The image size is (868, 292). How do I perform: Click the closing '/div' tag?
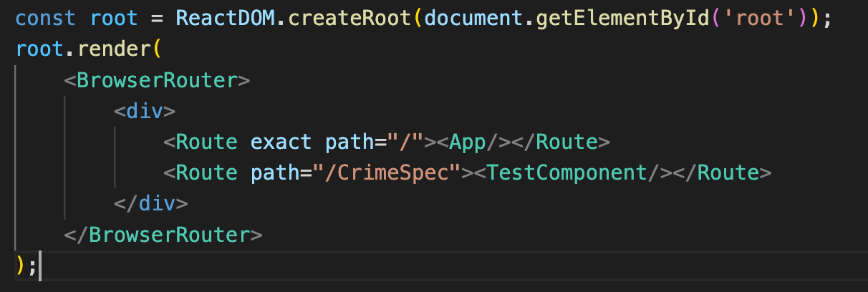point(150,204)
